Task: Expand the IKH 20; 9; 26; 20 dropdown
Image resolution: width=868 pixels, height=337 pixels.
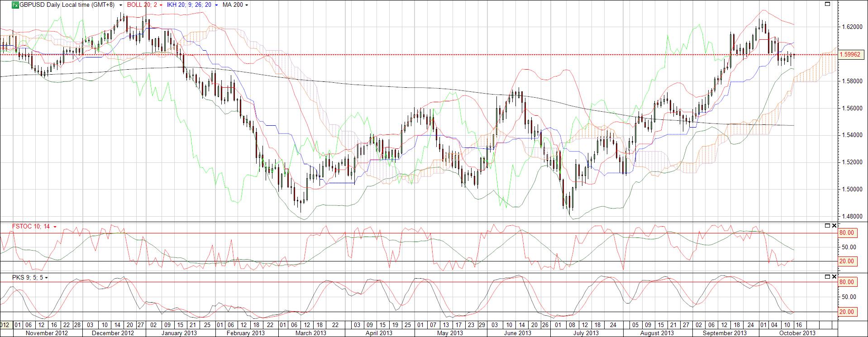Action: point(216,5)
